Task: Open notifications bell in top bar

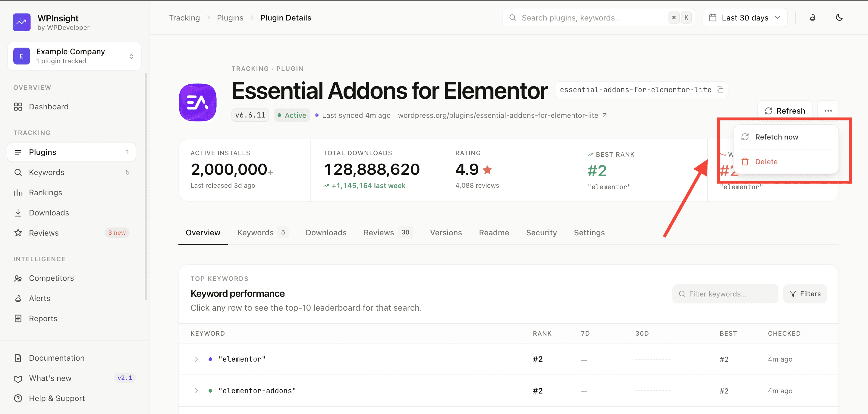Action: 813,18
